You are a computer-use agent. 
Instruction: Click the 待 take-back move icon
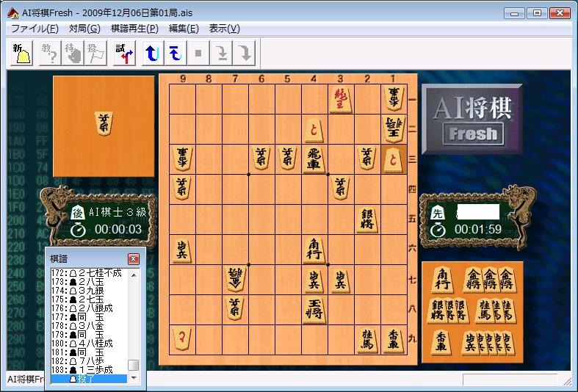point(73,54)
